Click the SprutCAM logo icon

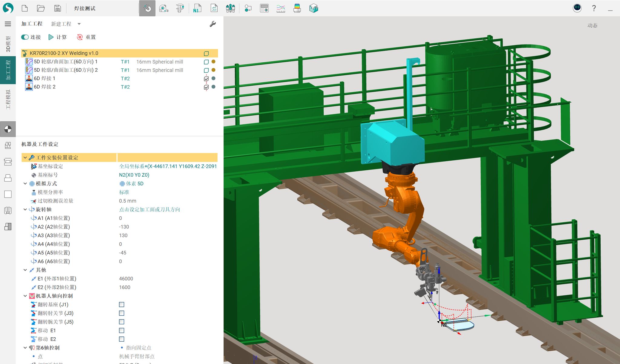coord(8,8)
